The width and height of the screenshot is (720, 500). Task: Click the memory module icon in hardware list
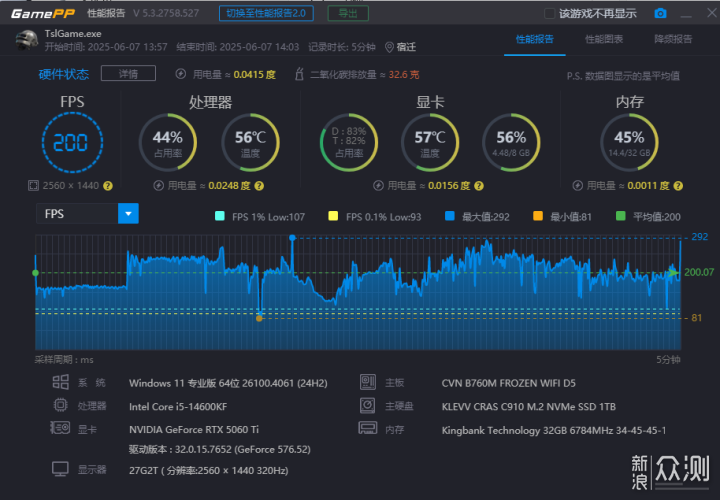368,428
